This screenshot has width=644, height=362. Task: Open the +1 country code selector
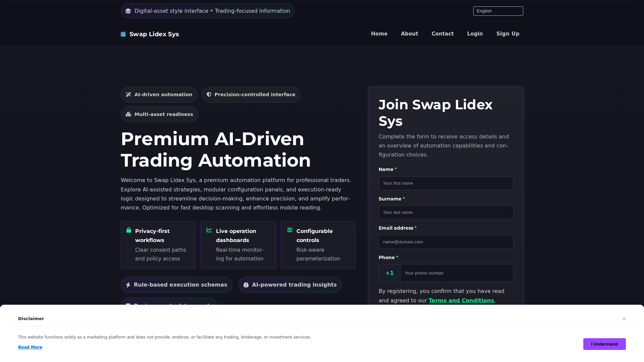389,273
